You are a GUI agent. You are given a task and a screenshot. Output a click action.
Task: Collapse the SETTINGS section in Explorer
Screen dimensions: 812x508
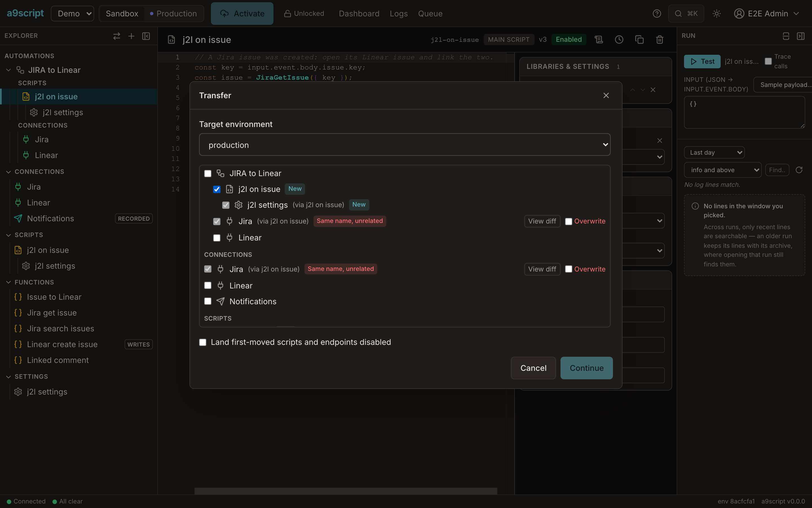point(9,377)
